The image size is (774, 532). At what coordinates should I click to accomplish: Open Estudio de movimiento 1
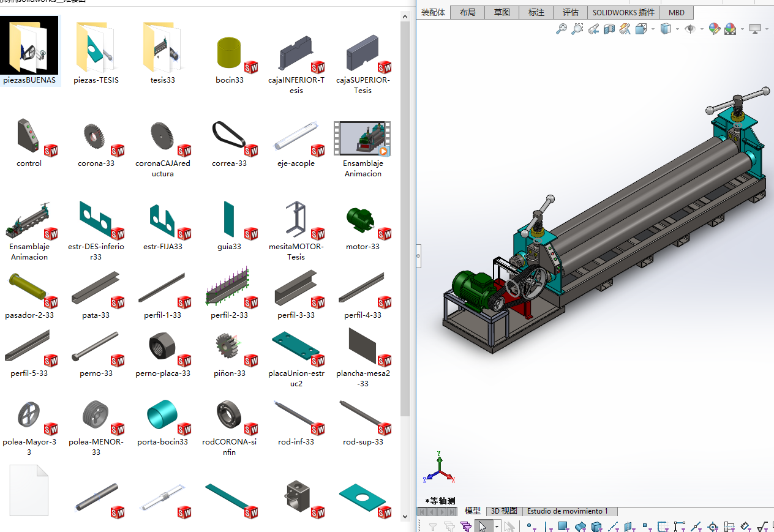pyautogui.click(x=569, y=511)
